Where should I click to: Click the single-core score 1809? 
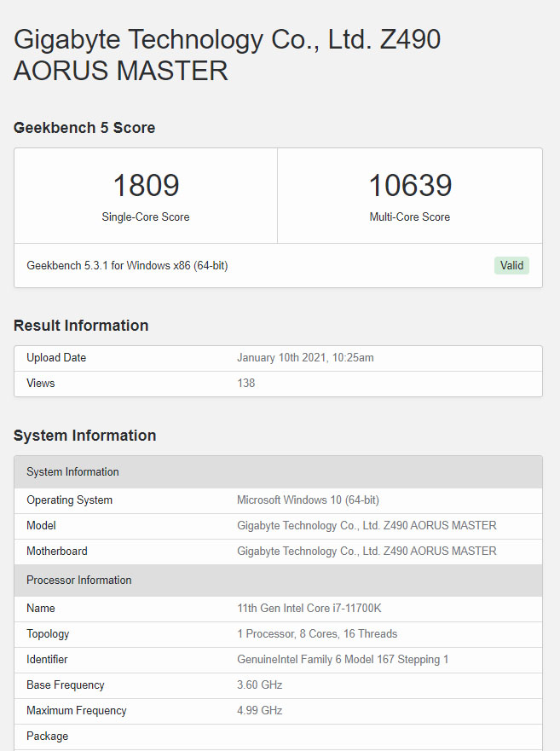click(x=146, y=185)
